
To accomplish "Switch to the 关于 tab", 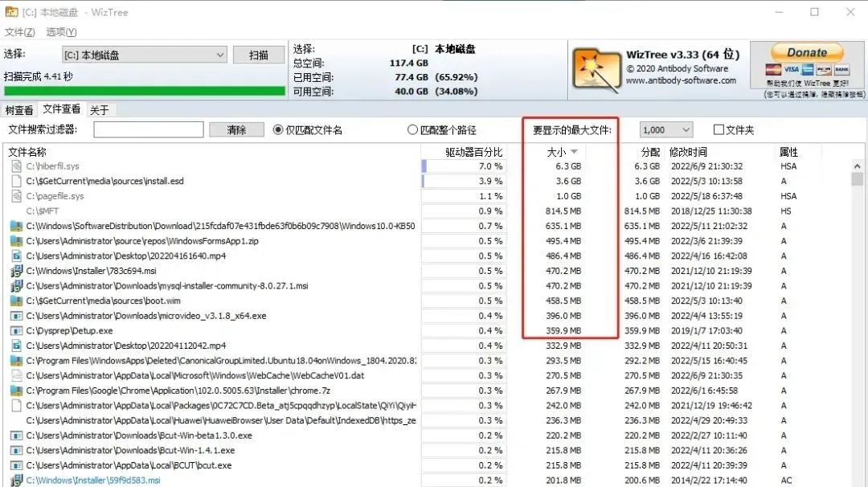I will pos(99,110).
